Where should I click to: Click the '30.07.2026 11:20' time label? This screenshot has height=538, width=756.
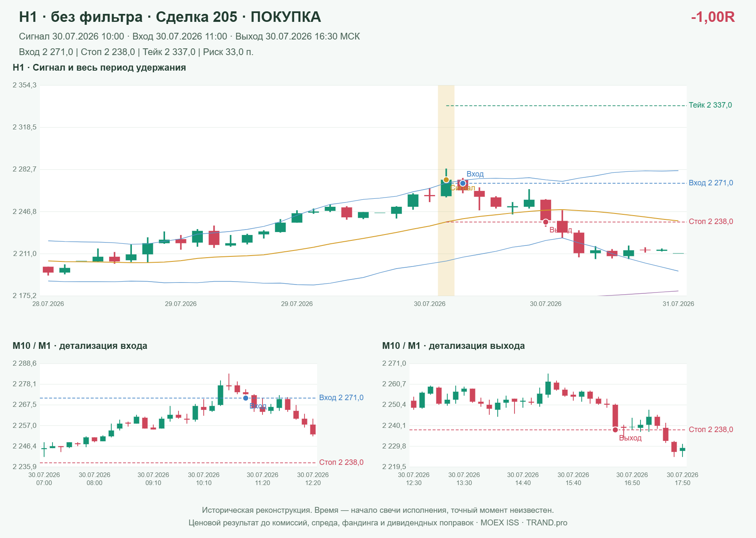[x=262, y=479]
